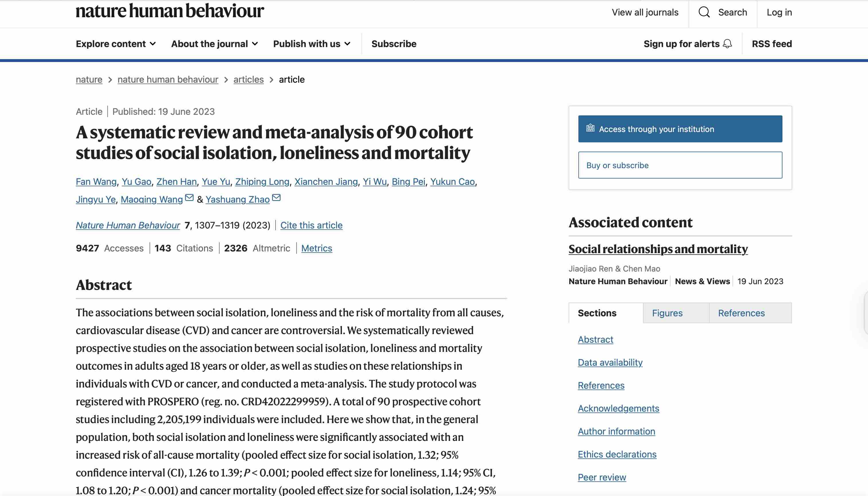Screen dimensions: 868x496
Task: Click the bell icon for alerts
Action: 727,44
